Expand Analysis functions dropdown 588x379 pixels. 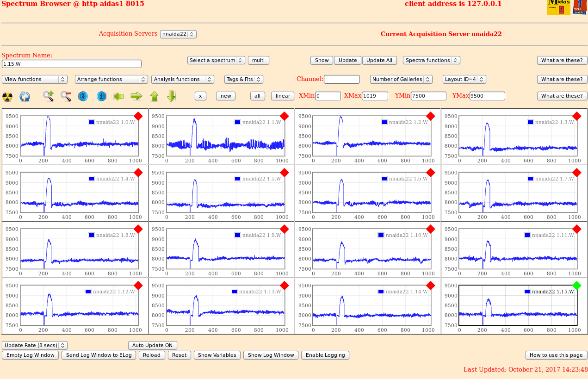click(x=183, y=79)
